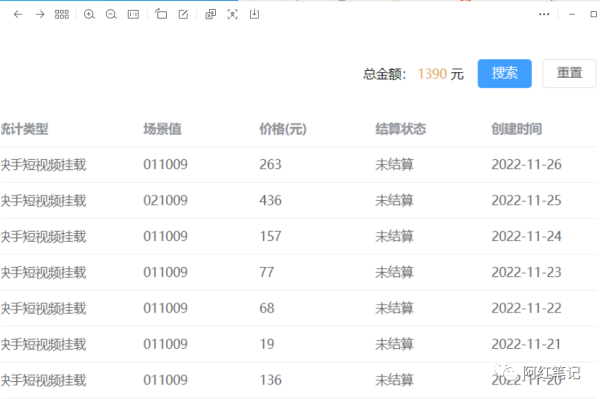The image size is (600, 399).
Task: Click the 统计类型 column header
Action: pyautogui.click(x=24, y=129)
